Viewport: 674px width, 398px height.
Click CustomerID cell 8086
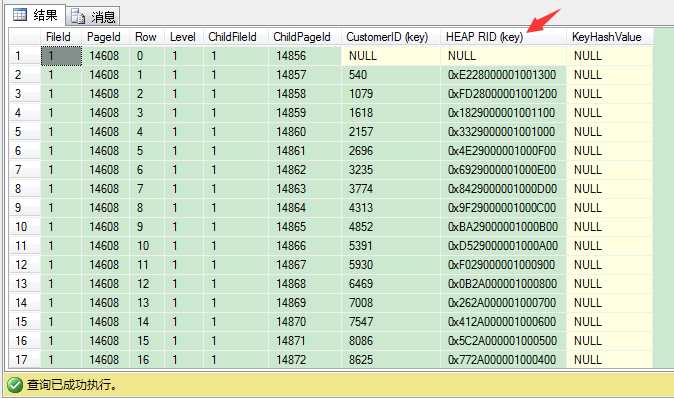tap(391, 341)
